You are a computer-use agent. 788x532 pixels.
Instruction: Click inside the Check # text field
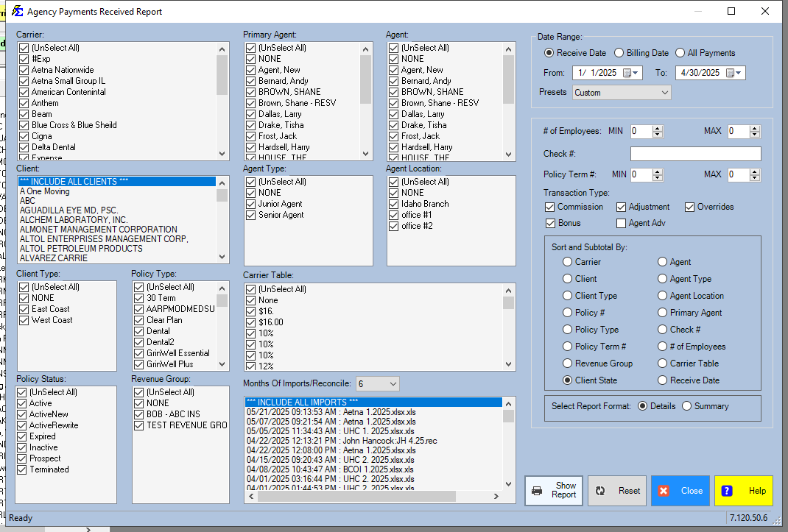[x=695, y=154]
